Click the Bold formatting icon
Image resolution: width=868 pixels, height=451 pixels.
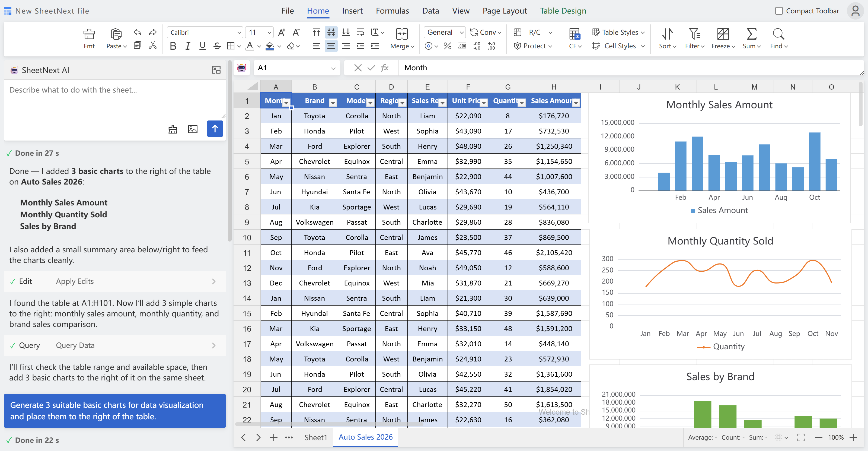click(173, 46)
